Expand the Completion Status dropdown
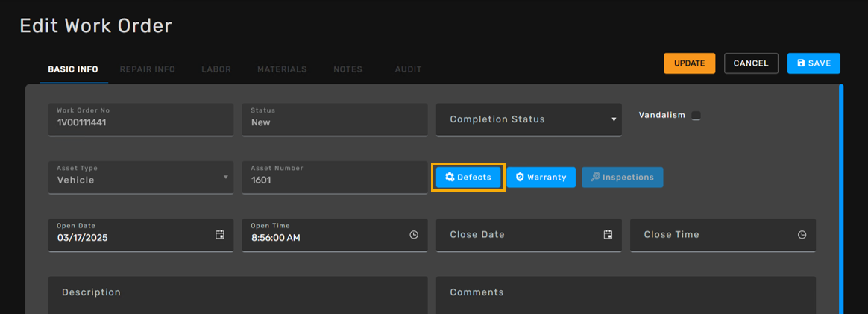The height and width of the screenshot is (314, 868). click(x=529, y=119)
